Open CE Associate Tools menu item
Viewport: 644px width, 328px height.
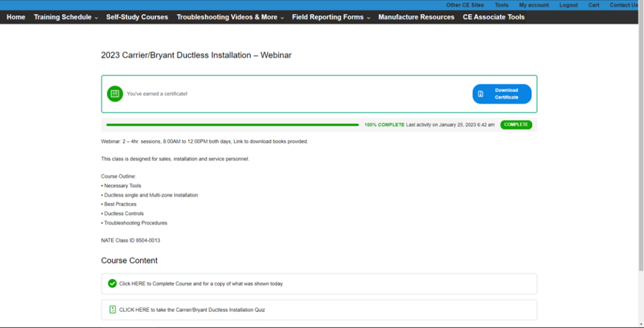pyautogui.click(x=494, y=17)
